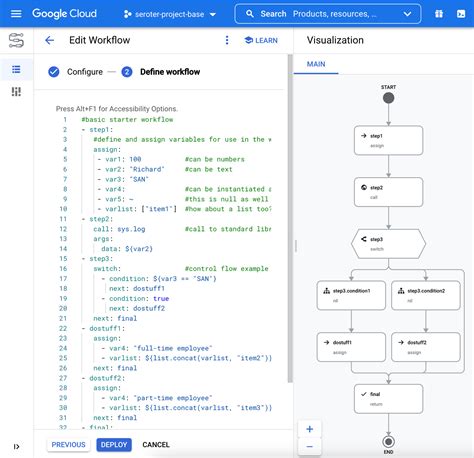The image size is (474, 458).
Task: Click the comment line '#basic starter workflow'
Action: pyautogui.click(x=127, y=120)
